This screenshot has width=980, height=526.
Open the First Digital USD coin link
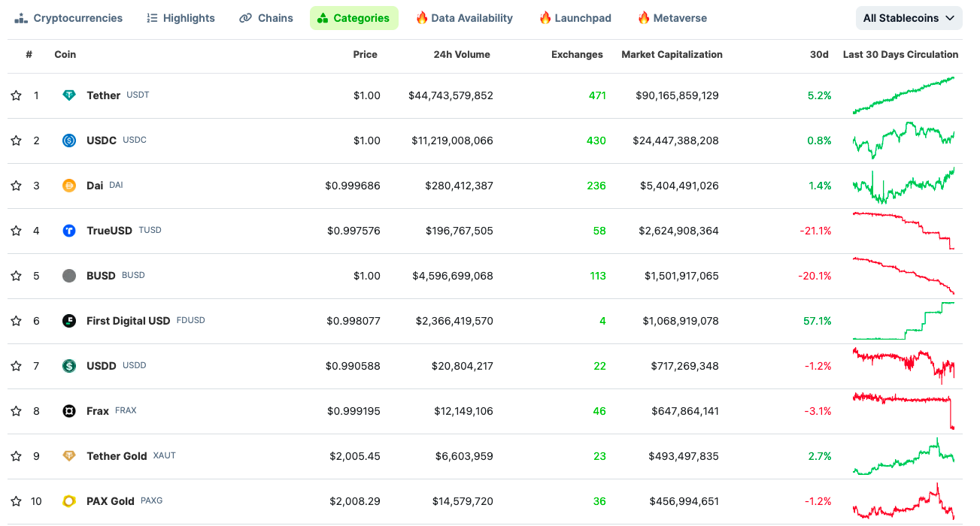coord(128,321)
